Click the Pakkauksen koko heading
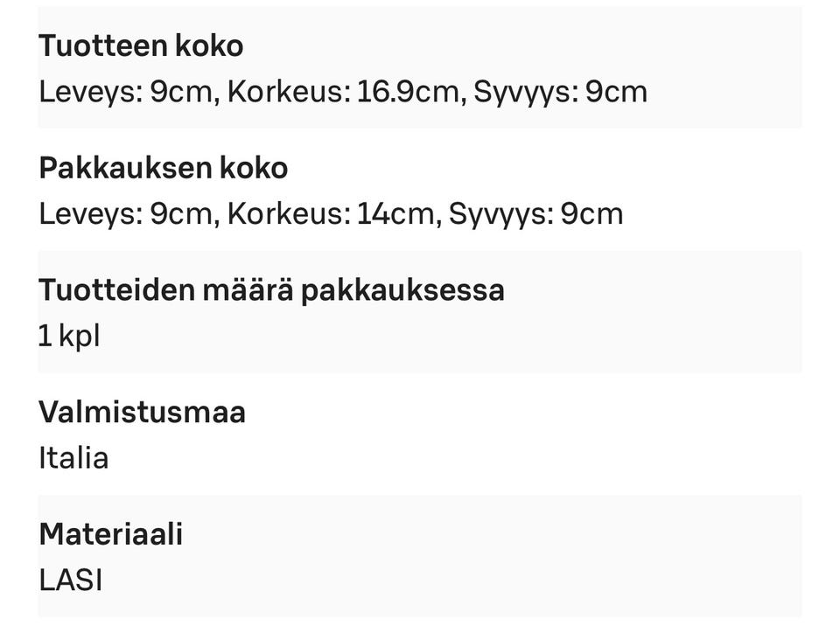 point(163,168)
